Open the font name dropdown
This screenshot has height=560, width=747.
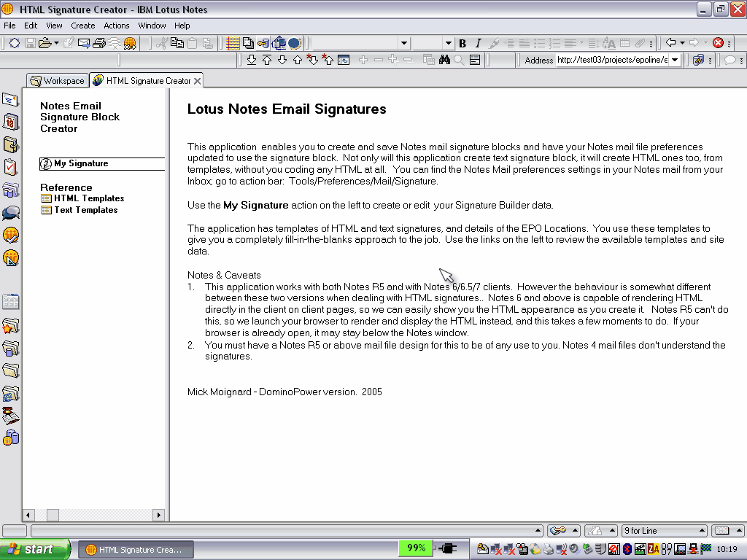(404, 44)
